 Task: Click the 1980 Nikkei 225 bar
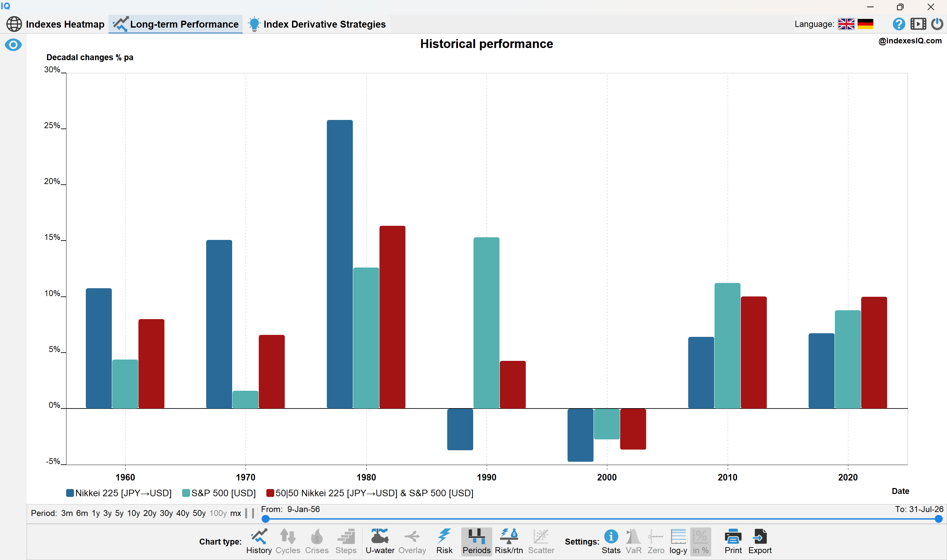pyautogui.click(x=340, y=264)
